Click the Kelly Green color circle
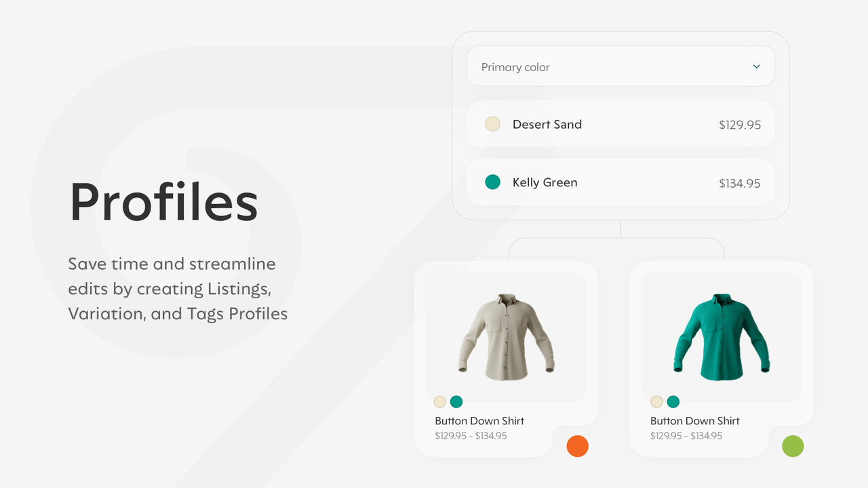 tap(492, 182)
